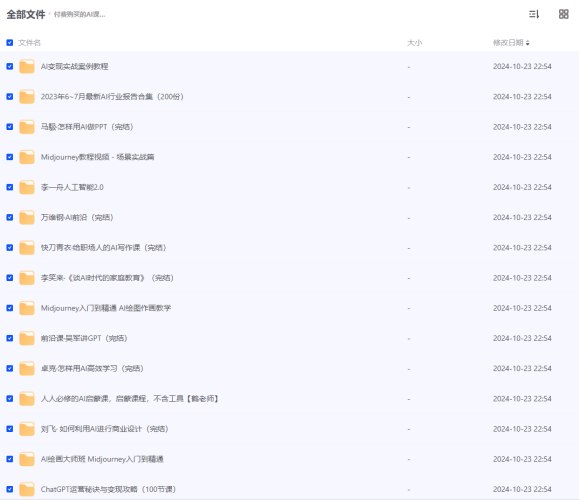The width and height of the screenshot is (580, 500).
Task: Uncheck the AI绘画大师班 row checkbox
Action: [10, 459]
